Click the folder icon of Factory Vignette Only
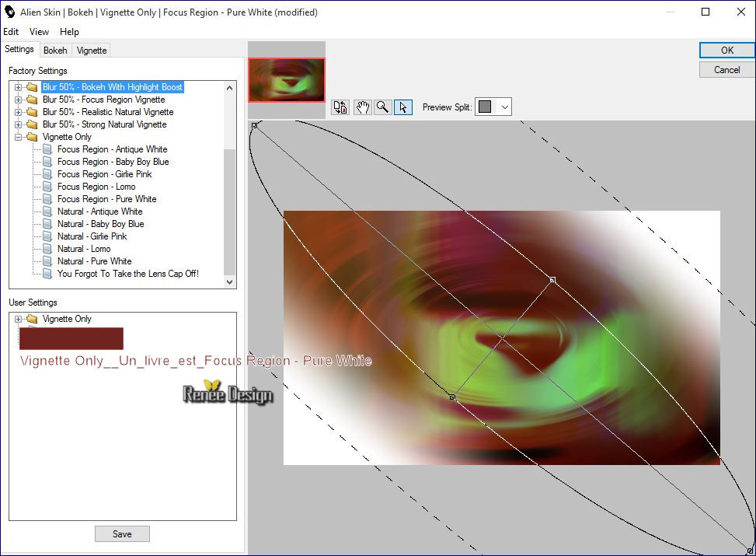The width and height of the screenshot is (756, 556). click(x=33, y=137)
